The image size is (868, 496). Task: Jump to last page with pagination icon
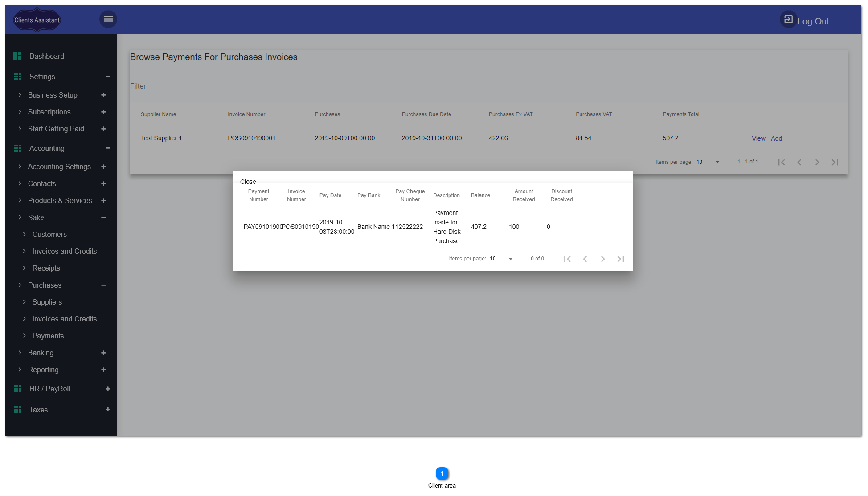835,162
